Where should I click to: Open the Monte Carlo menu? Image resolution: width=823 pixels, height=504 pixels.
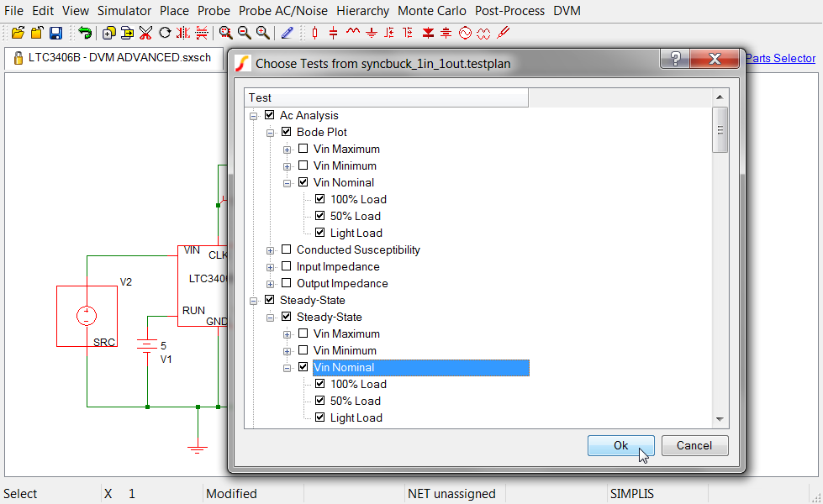click(x=432, y=11)
